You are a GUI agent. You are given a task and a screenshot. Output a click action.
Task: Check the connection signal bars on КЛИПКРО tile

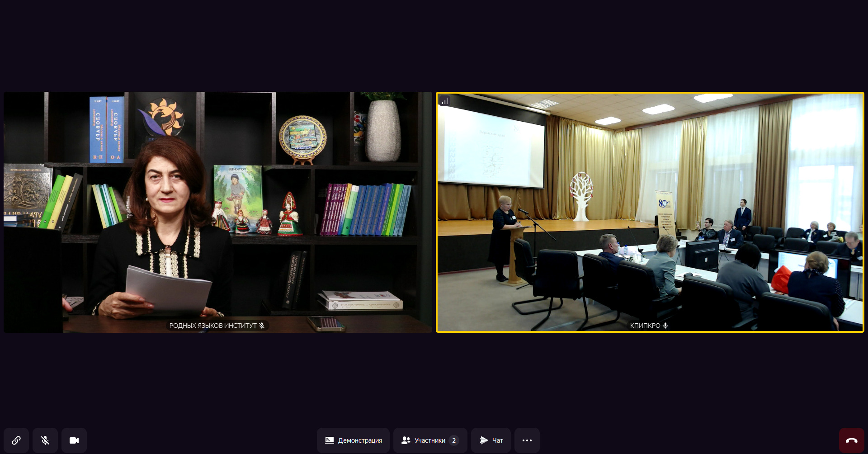pos(445,101)
